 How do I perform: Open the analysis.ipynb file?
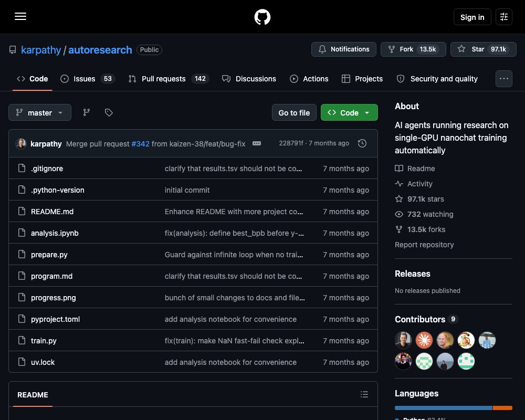click(55, 233)
